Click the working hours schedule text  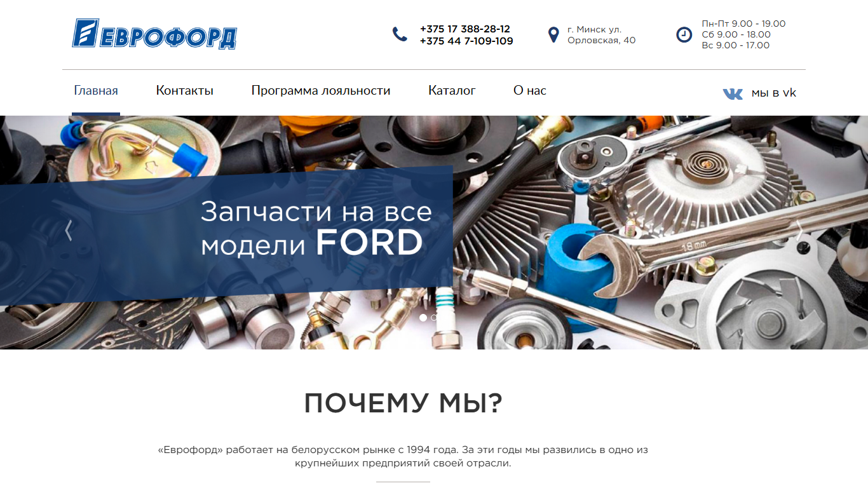744,34
